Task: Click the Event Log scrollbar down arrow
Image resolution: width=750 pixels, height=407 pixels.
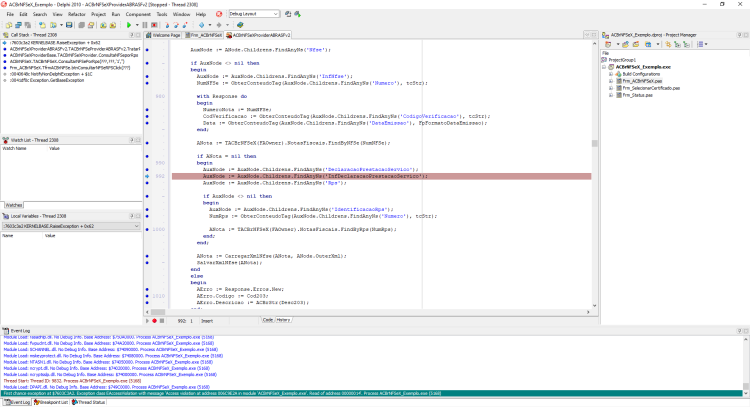Action: (746, 393)
